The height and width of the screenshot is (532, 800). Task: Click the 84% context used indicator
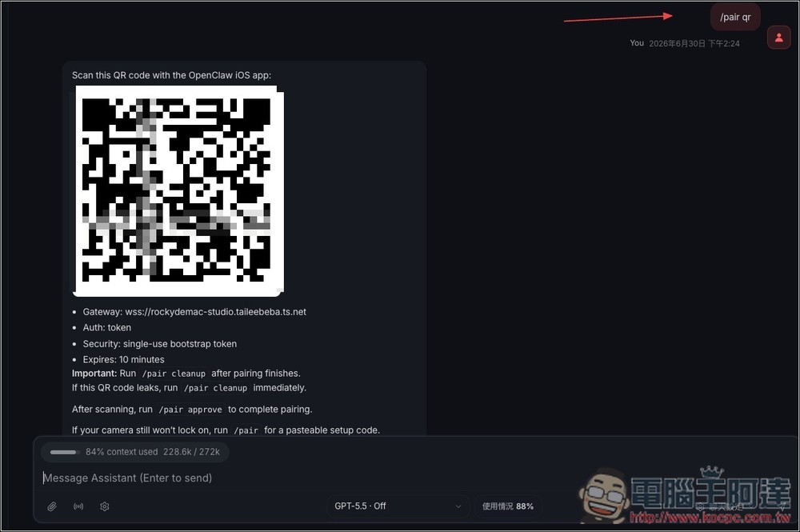click(135, 452)
